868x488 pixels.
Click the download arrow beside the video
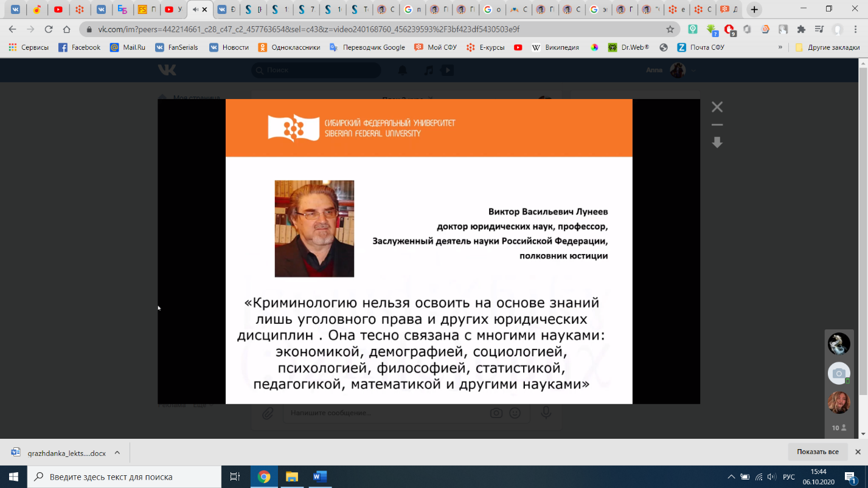(717, 142)
